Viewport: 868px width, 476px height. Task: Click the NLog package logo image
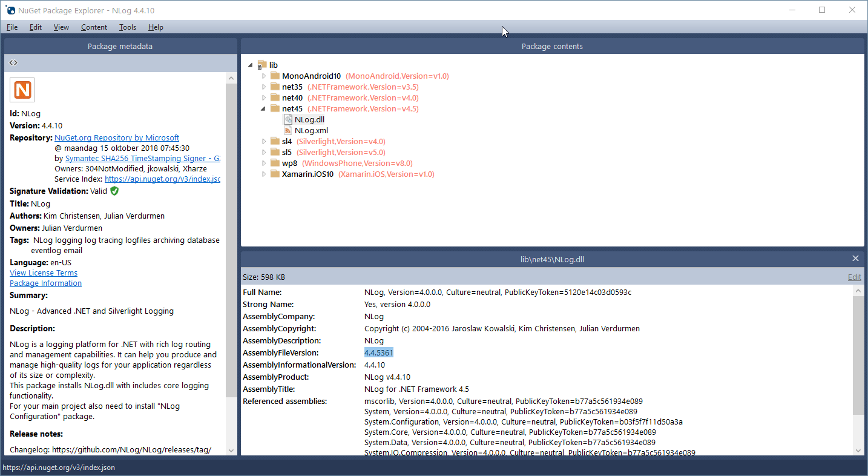(22, 89)
